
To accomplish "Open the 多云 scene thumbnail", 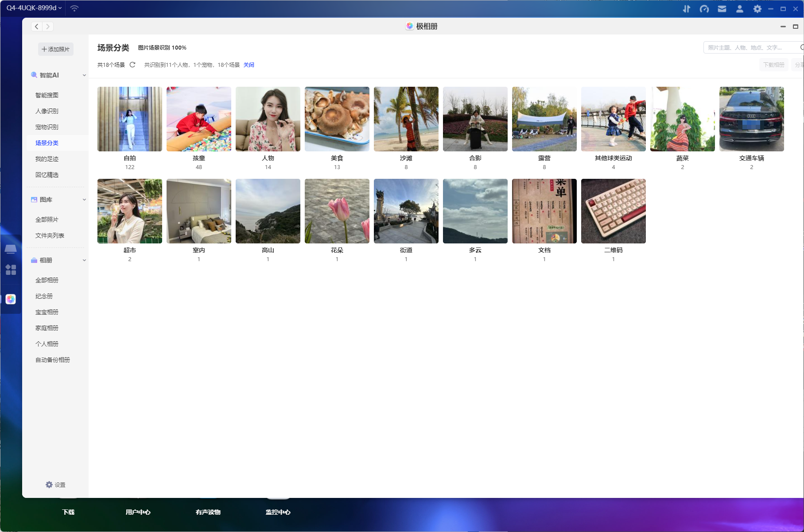I will click(x=475, y=211).
